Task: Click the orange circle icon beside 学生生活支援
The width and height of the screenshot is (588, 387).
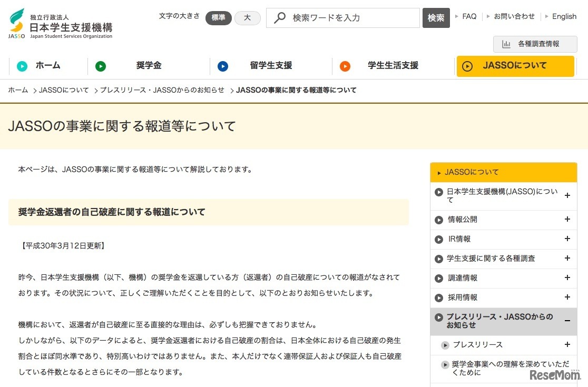Action: [x=345, y=66]
